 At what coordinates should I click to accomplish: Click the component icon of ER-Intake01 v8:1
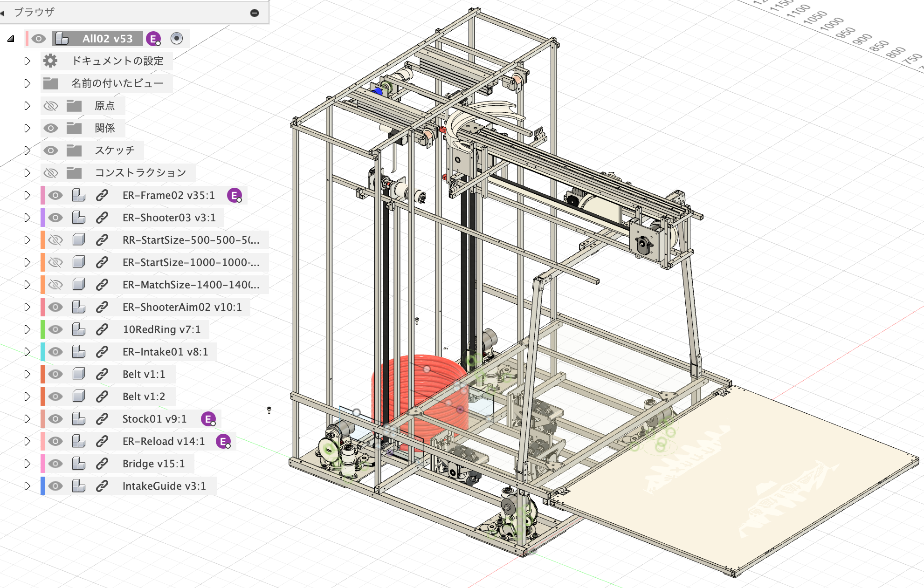coord(78,352)
